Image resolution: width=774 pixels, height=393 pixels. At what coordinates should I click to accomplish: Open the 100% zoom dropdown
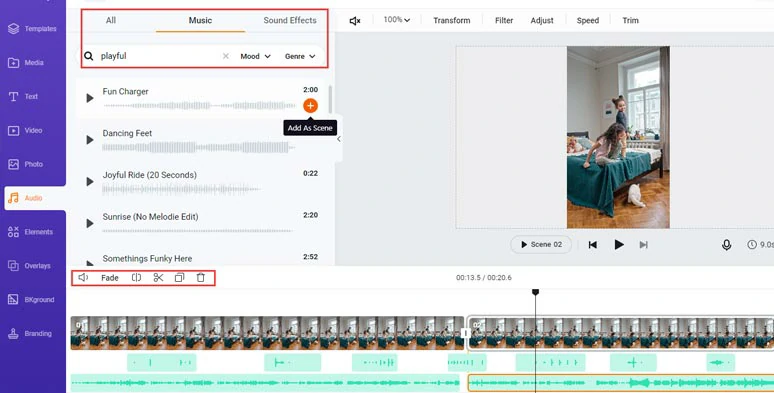[397, 20]
